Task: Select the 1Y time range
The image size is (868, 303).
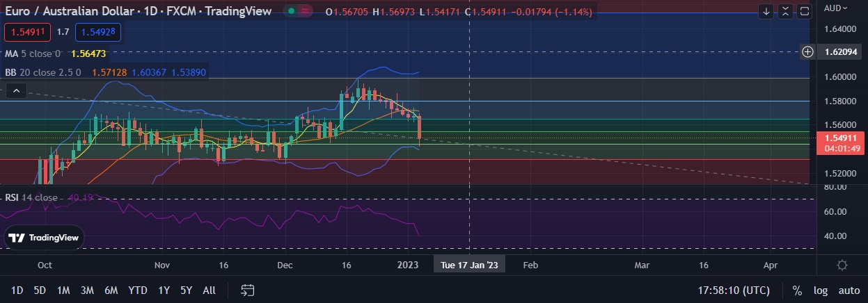Action: (x=164, y=290)
